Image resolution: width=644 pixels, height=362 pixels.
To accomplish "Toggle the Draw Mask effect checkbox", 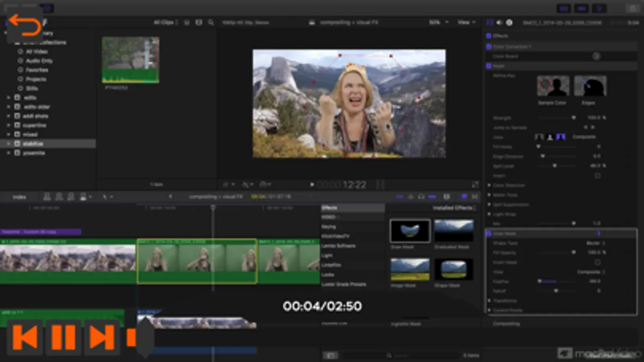I will pyautogui.click(x=489, y=233).
